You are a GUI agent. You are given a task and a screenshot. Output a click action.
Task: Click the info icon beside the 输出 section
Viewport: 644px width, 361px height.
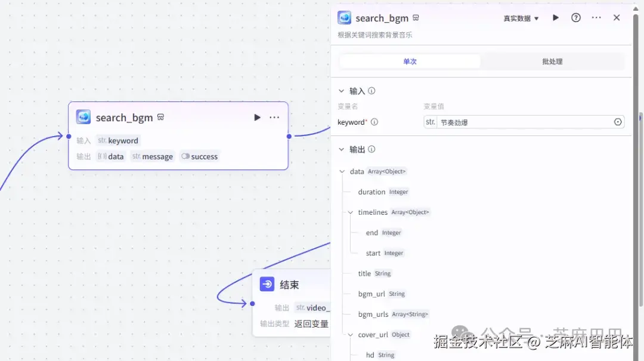(x=371, y=149)
